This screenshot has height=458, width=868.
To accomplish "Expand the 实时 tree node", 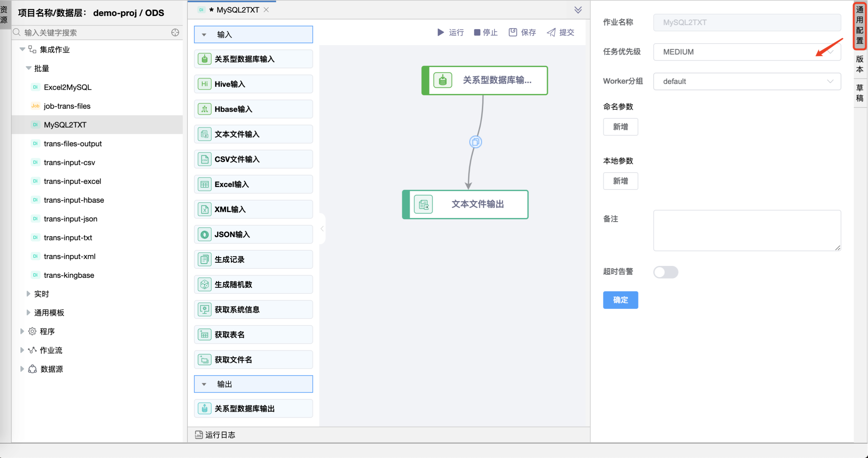I will (28, 294).
